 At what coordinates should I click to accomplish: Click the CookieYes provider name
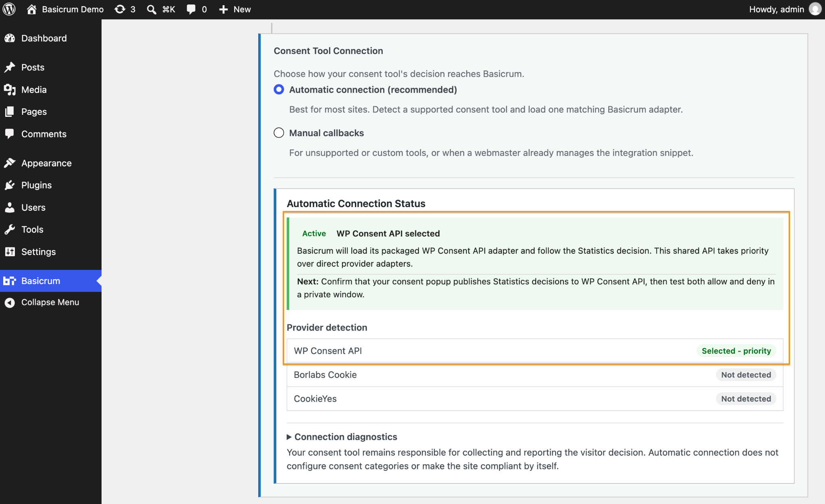coord(315,399)
